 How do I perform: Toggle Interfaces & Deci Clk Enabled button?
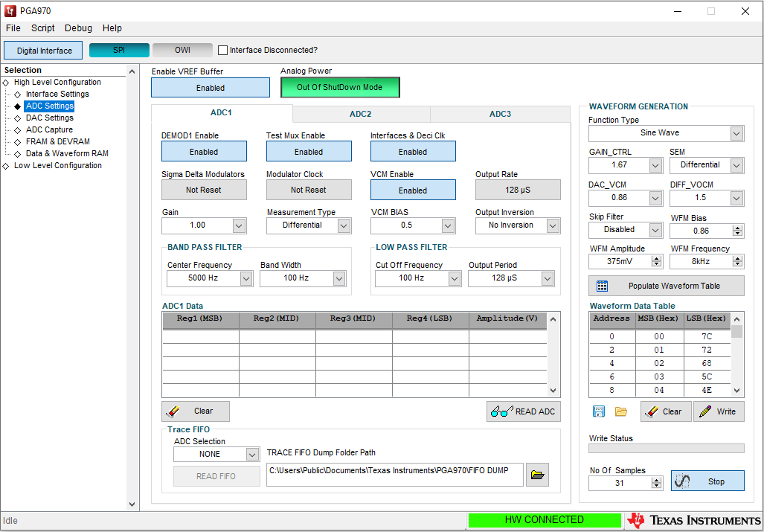point(413,152)
